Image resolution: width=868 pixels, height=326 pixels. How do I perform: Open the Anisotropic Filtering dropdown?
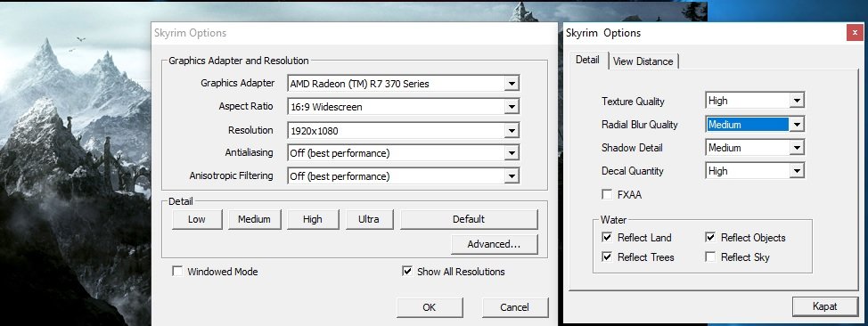(x=403, y=176)
